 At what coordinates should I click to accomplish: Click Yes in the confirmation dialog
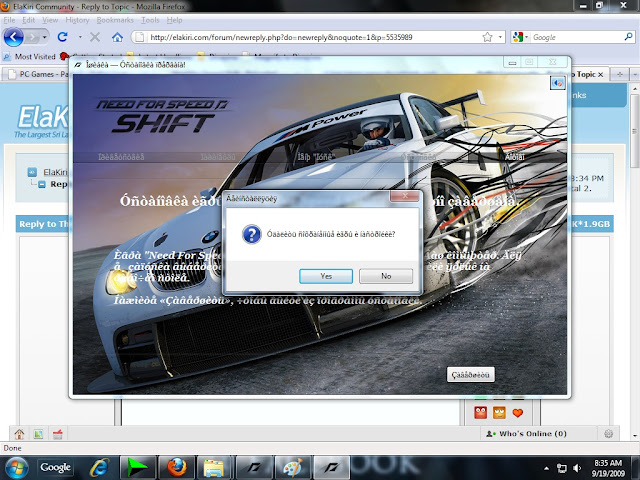(326, 276)
